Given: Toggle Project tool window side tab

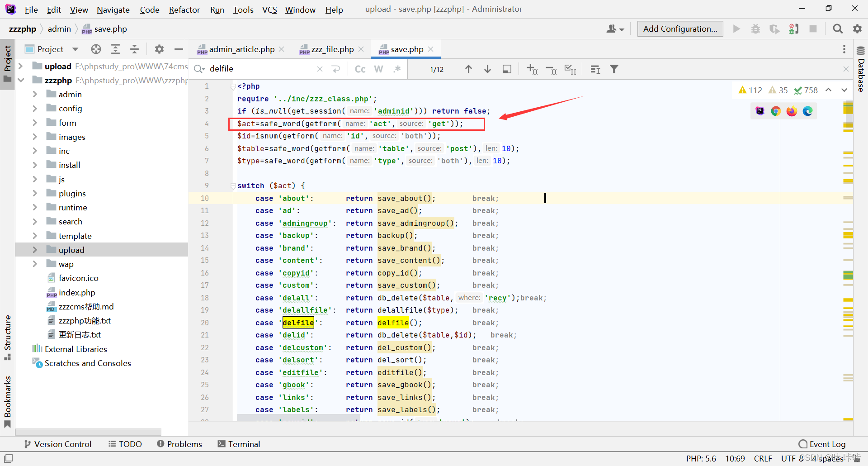Looking at the screenshot, I should (8, 64).
